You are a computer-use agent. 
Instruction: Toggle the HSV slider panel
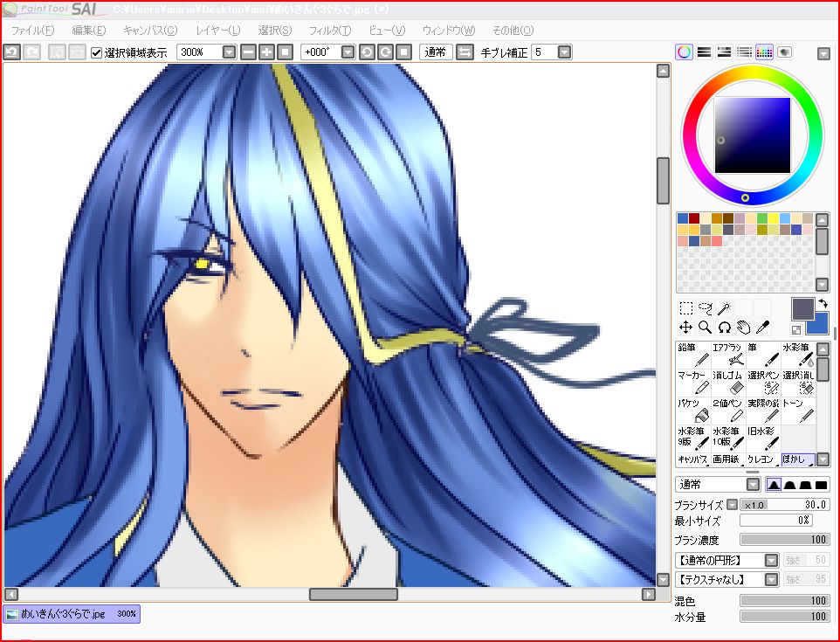pos(724,52)
